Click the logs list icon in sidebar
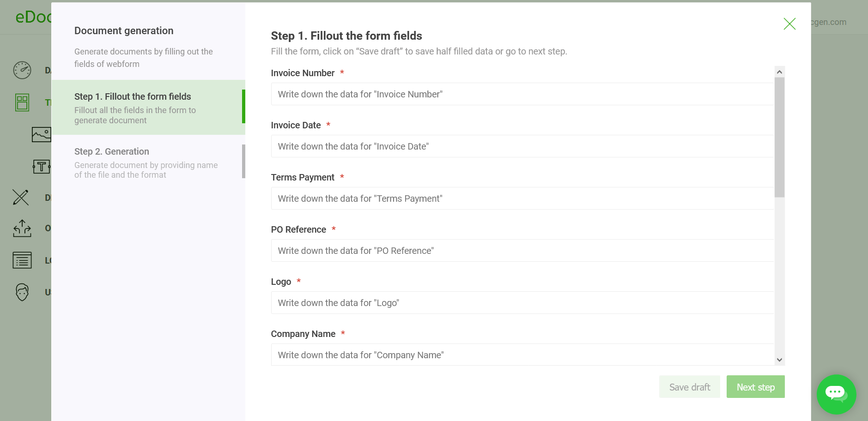Screen dimensions: 868x421 point(22,260)
